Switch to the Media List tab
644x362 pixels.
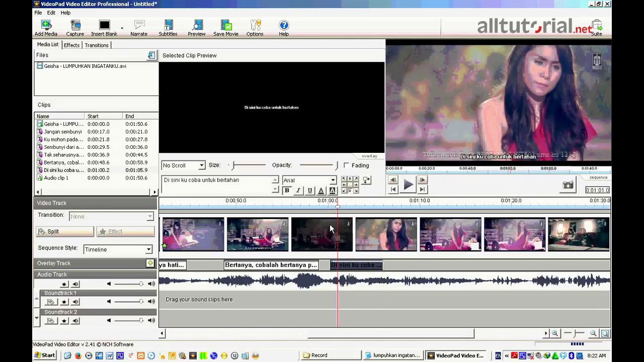[48, 45]
